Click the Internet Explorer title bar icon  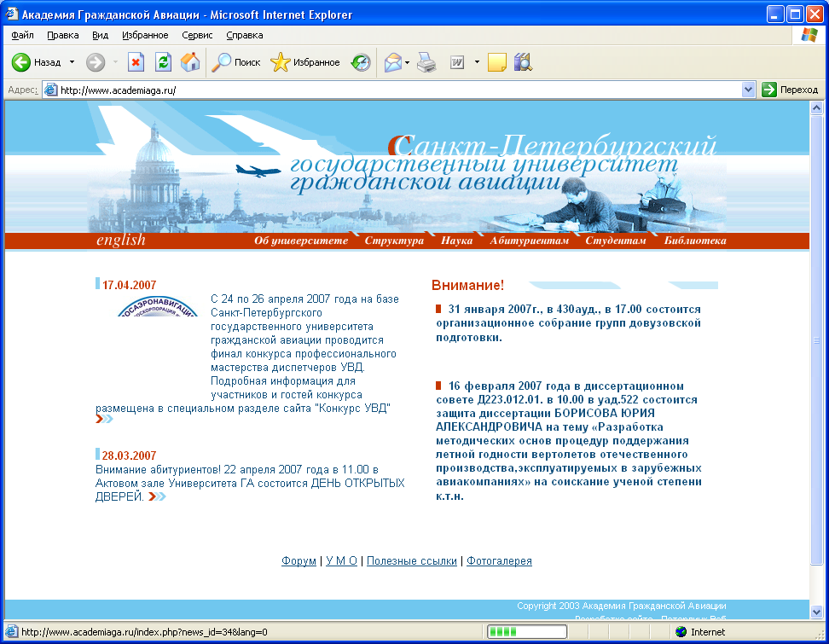click(x=11, y=15)
